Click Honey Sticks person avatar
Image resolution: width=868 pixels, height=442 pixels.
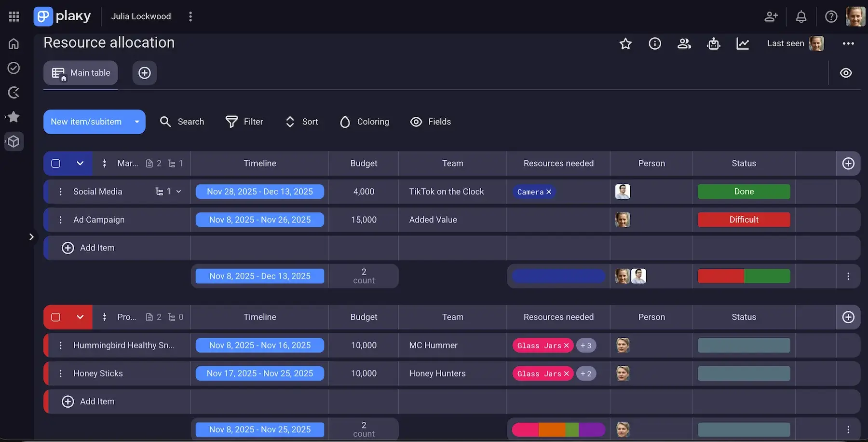click(x=623, y=373)
